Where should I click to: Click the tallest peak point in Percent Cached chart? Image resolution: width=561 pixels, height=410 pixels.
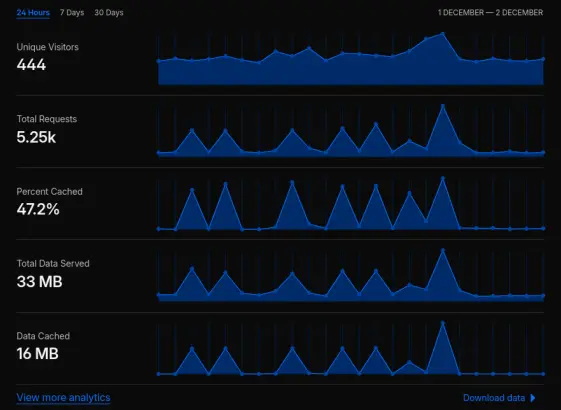(443, 178)
